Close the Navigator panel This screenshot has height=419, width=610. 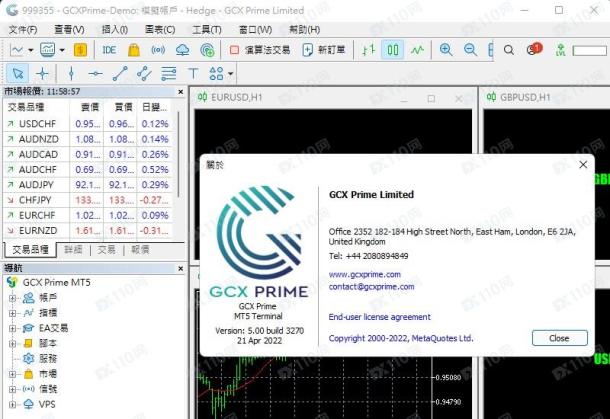tap(181, 268)
